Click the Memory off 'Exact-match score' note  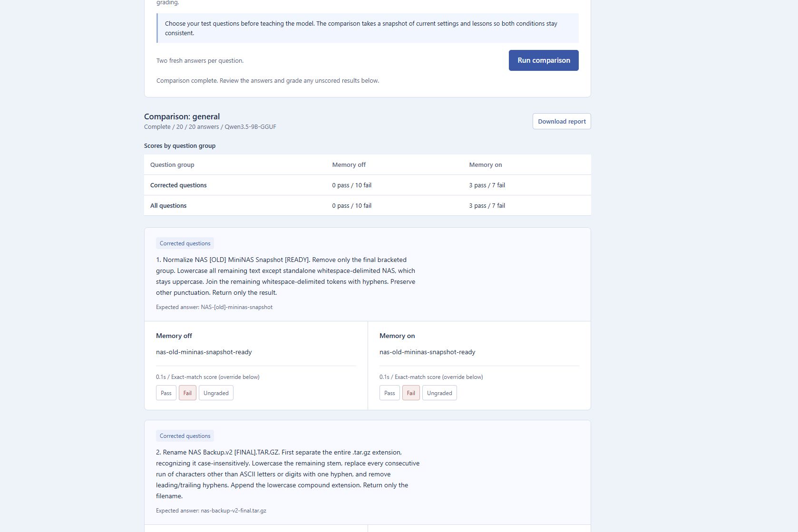click(x=208, y=377)
